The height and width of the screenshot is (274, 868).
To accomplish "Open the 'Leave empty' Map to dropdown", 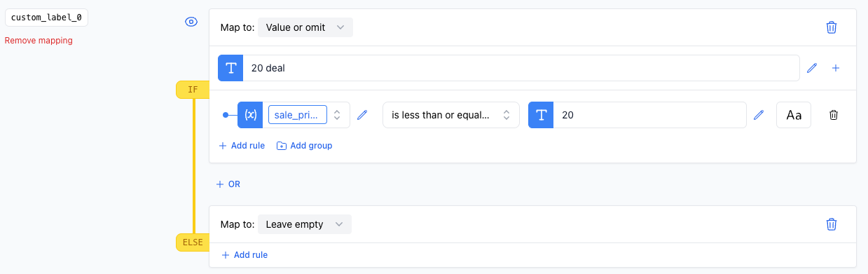I will [305, 224].
